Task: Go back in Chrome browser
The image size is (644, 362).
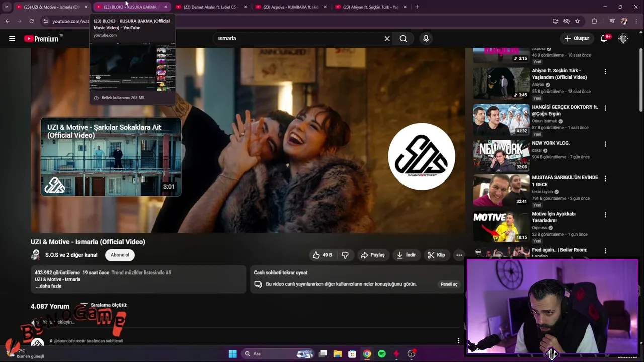Action: (7, 21)
